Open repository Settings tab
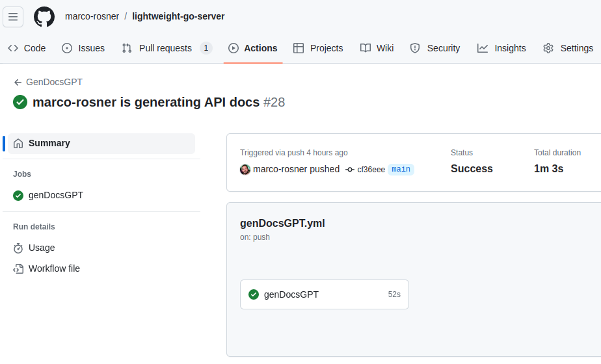Viewport: 601px width, 364px height. tap(568, 48)
